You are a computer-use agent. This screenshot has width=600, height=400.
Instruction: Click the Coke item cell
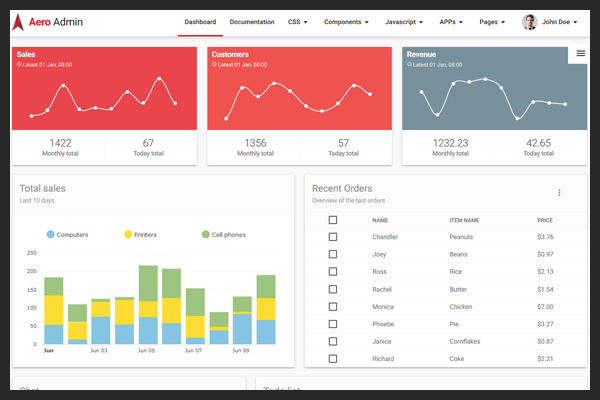457,359
